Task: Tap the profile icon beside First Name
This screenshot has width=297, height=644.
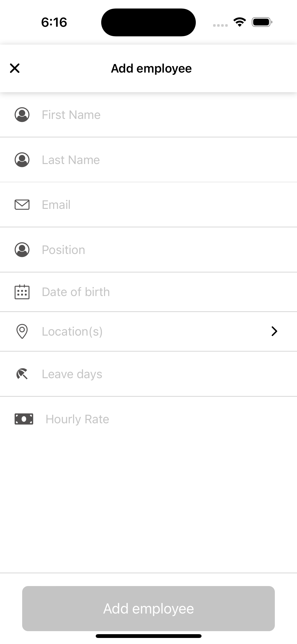Action: coord(22,115)
